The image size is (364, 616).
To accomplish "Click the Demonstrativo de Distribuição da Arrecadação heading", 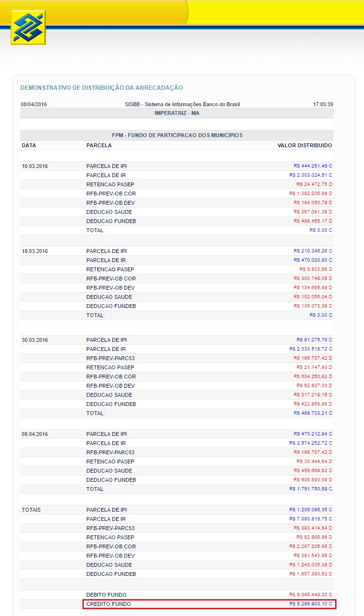I will pyautogui.click(x=102, y=88).
